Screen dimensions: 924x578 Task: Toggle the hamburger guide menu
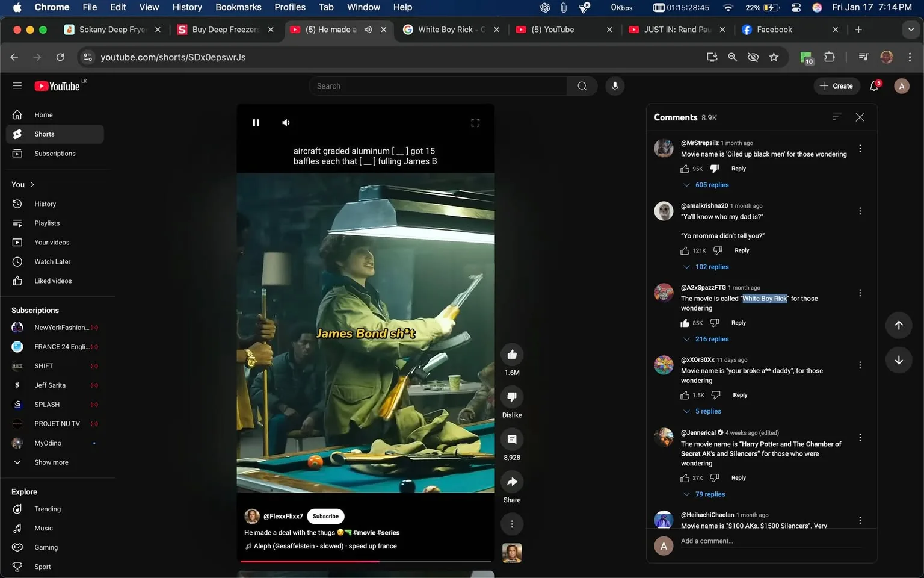17,86
